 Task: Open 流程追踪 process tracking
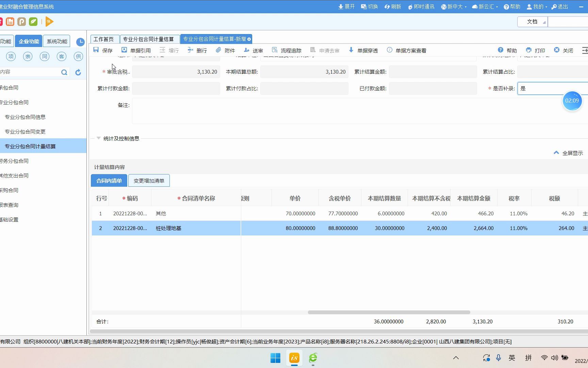(274, 50)
